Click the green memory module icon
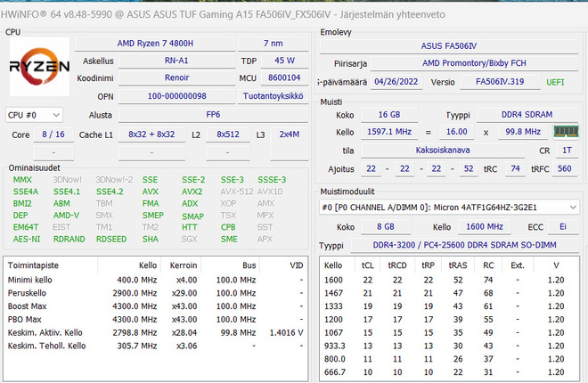Image resolution: width=588 pixels, height=383 pixels. click(x=566, y=132)
